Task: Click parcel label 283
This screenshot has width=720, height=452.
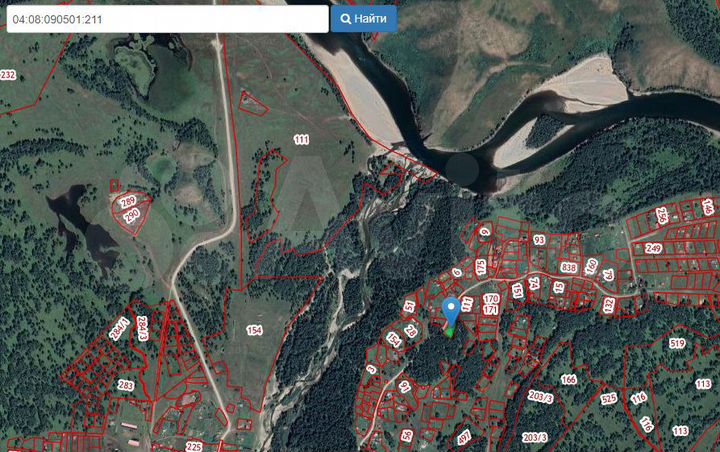Action: pos(126,385)
